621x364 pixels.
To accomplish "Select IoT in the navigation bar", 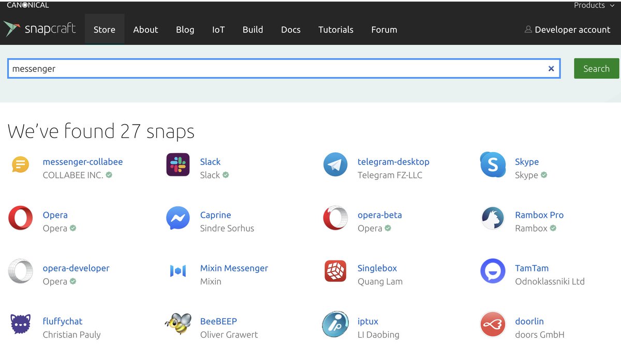I will pos(218,29).
